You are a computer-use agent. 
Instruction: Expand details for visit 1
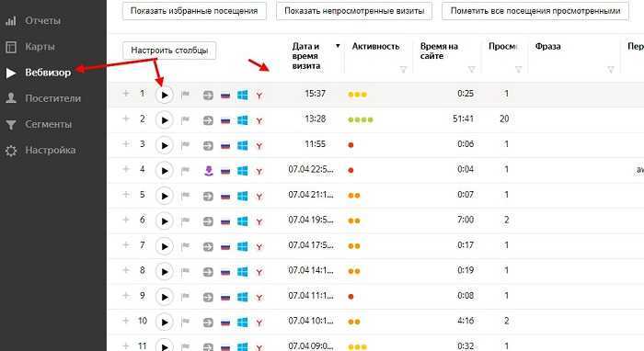point(126,94)
